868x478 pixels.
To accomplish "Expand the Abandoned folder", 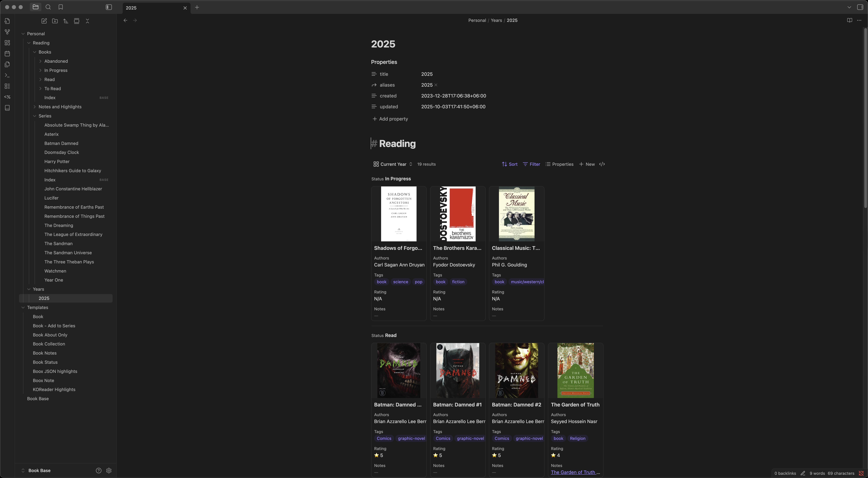I will pos(41,61).
